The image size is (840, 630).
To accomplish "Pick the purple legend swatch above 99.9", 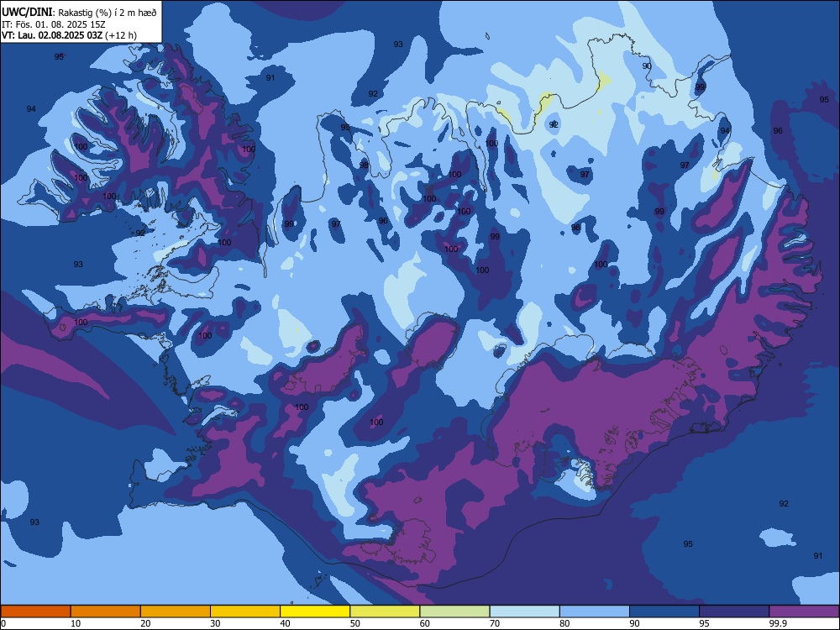I will pyautogui.click(x=804, y=612).
